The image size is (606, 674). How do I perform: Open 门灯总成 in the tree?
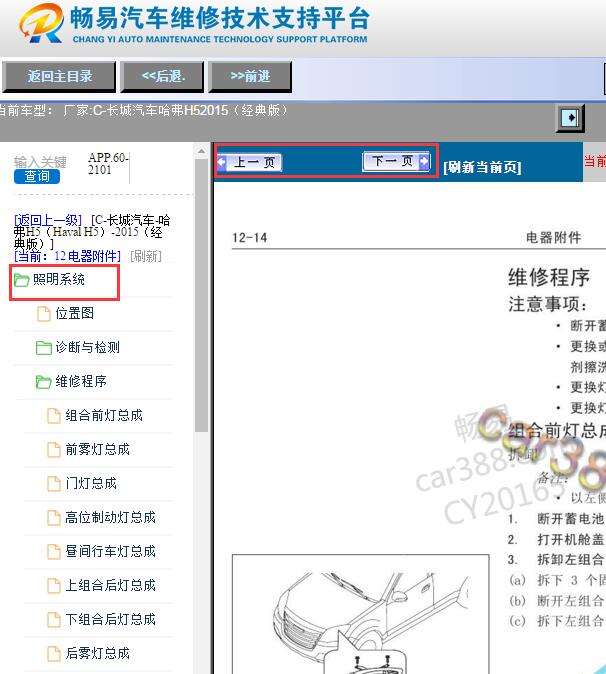click(x=91, y=484)
